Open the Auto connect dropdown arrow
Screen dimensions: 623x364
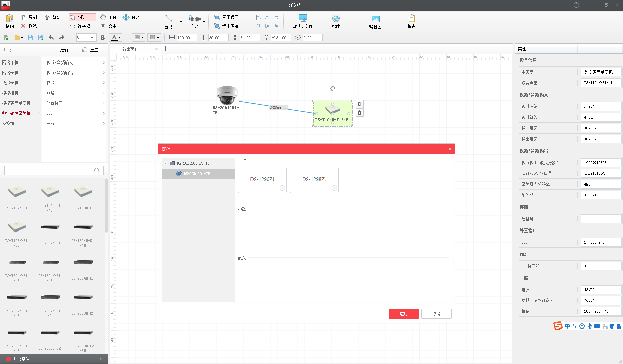204,22
